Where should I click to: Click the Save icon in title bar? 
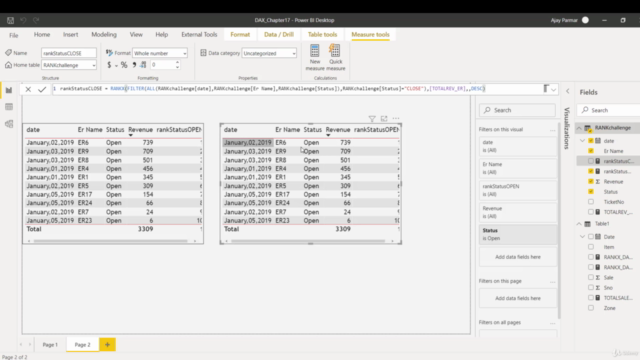pos(10,20)
